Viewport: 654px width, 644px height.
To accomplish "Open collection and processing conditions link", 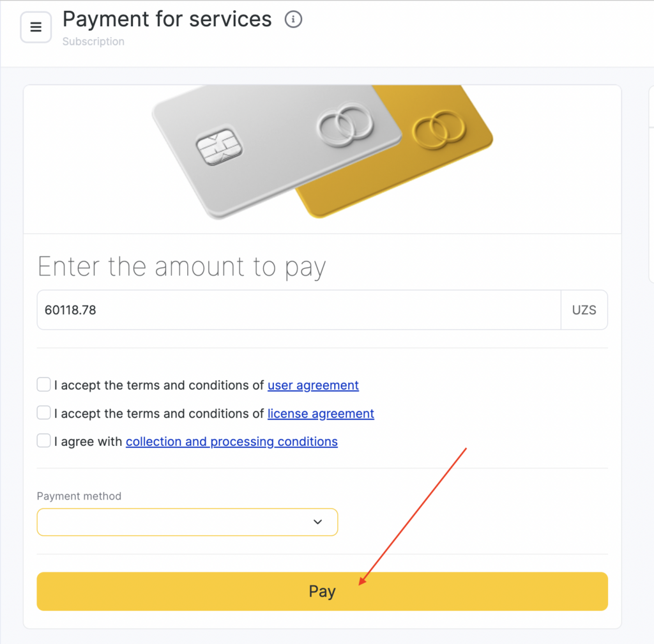I will [x=232, y=441].
